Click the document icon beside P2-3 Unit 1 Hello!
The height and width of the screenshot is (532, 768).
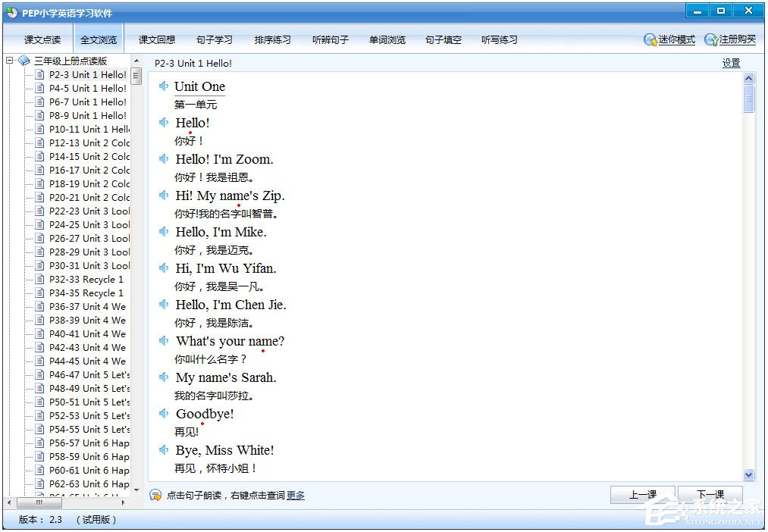39,74
